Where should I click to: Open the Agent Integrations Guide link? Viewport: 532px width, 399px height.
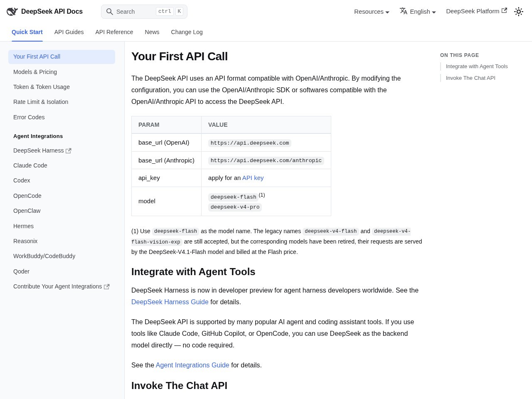[192, 365]
